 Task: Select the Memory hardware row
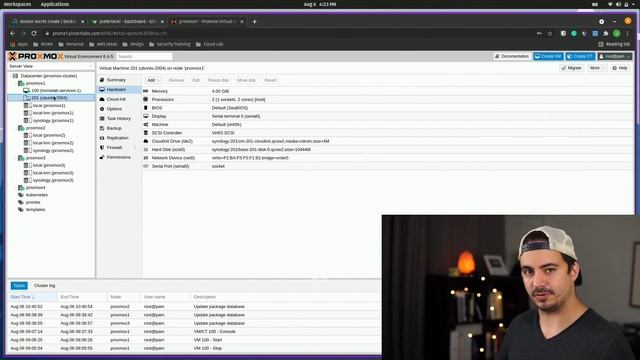pyautogui.click(x=388, y=91)
